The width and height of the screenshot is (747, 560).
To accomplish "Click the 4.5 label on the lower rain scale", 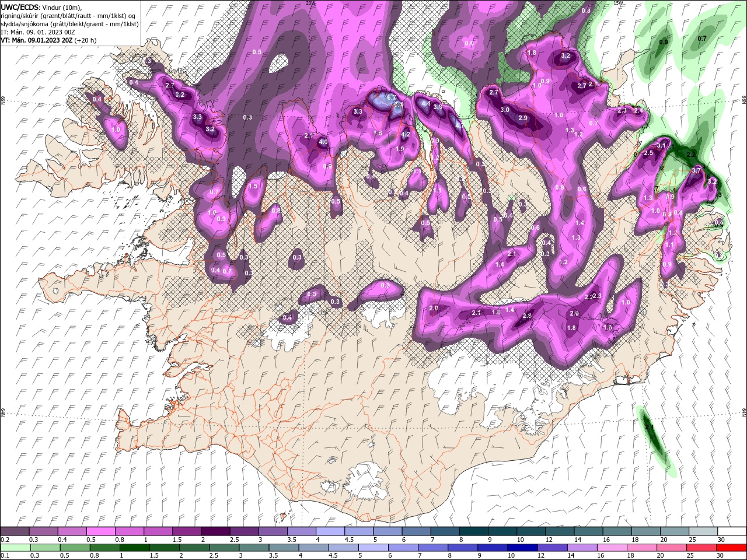I will click(334, 556).
